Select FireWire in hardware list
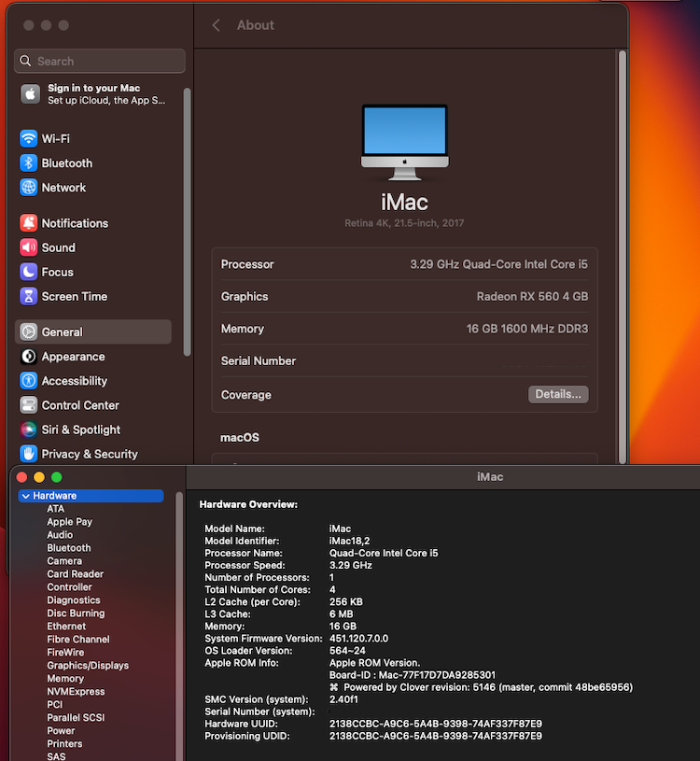700x761 pixels. [x=65, y=653]
